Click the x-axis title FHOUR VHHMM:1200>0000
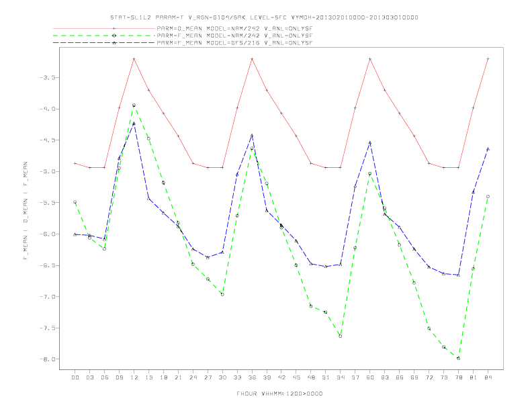The image size is (532, 411). [279, 394]
